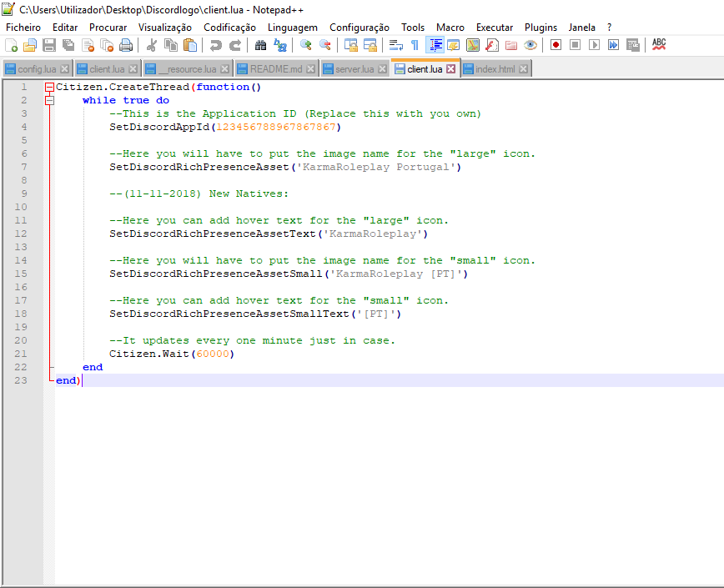The image size is (724, 588).
Task: Save all open files
Action: (66, 48)
